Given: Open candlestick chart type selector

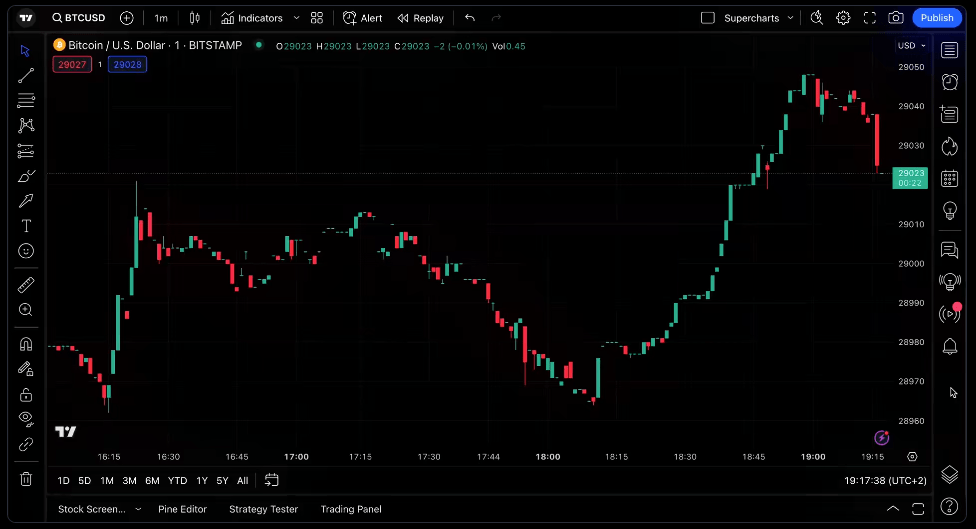Looking at the screenshot, I should 195,18.
